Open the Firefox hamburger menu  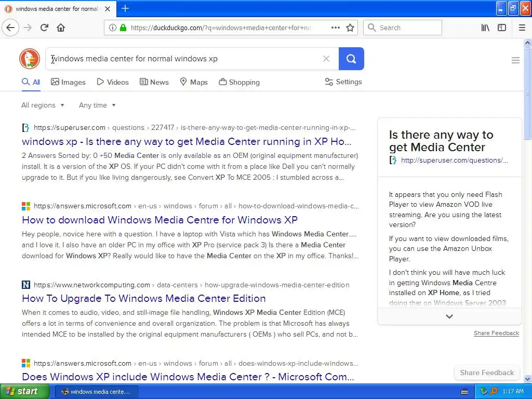tap(522, 28)
